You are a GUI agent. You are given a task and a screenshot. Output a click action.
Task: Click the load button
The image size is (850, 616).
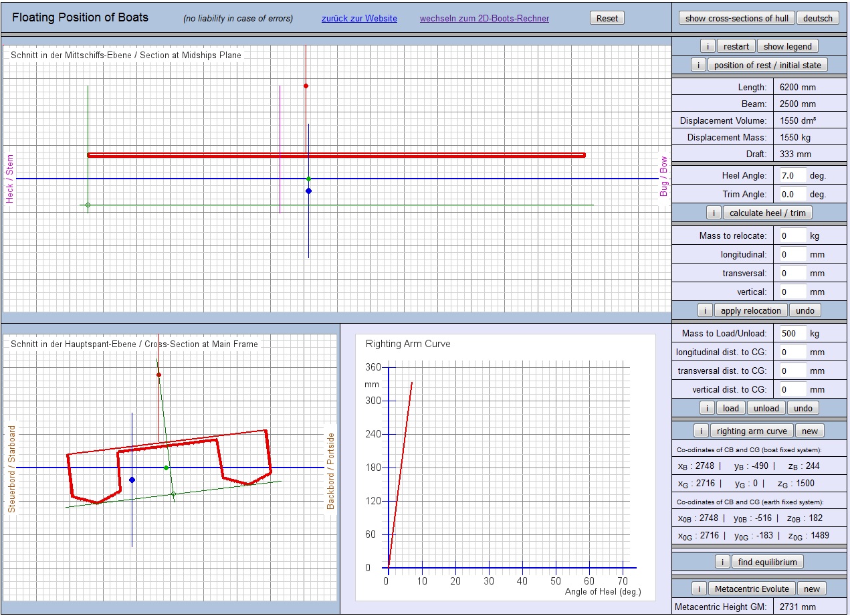(x=731, y=408)
